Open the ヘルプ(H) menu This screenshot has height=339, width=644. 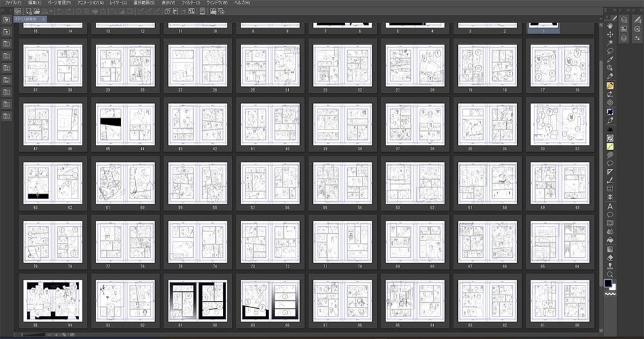pos(242,3)
